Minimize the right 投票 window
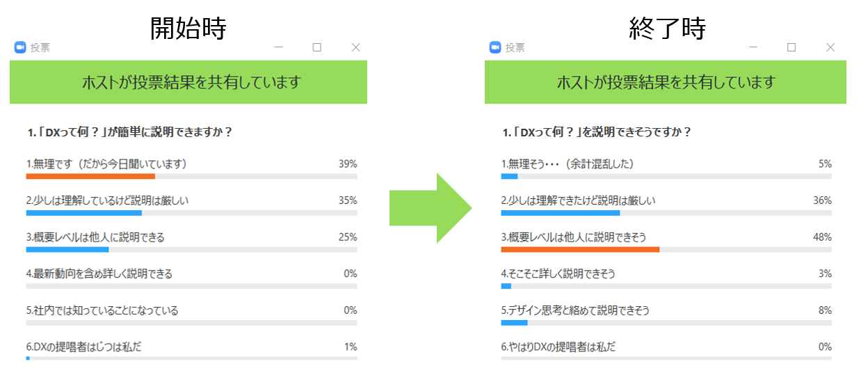 tap(753, 47)
